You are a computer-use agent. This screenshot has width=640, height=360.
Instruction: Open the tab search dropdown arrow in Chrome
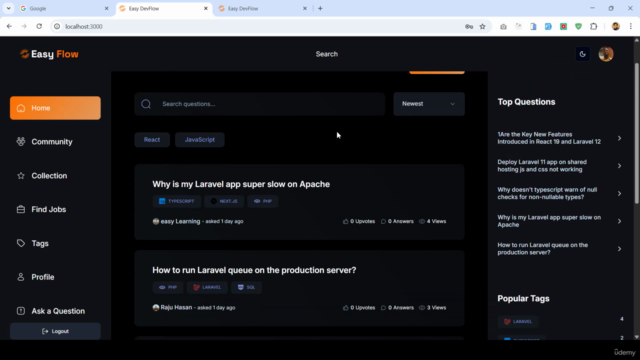click(x=8, y=8)
